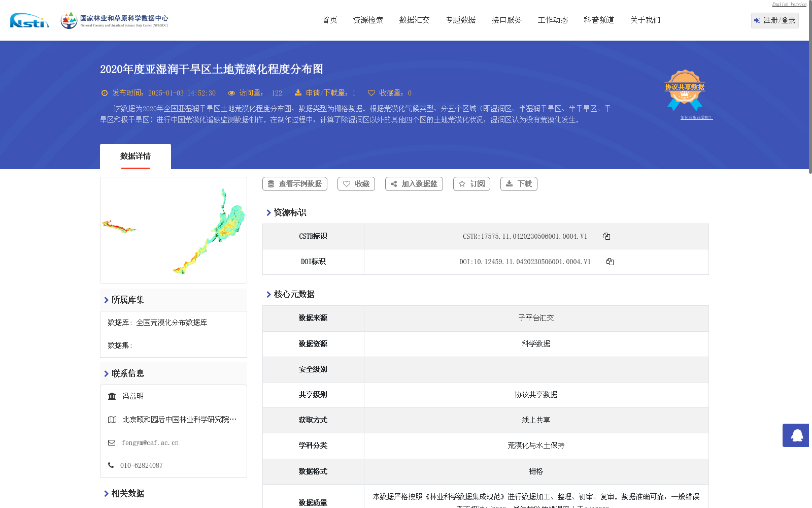This screenshot has height=508, width=812.
Task: Click the envelope icon beside the email
Action: 112,443
